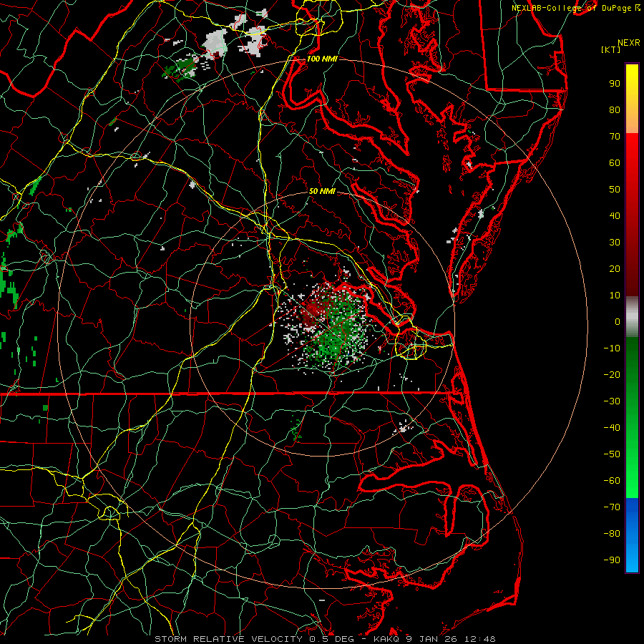644x644 pixels.
Task: Click the 9 JAN 26 12:48 timestamp
Action: tap(451, 639)
